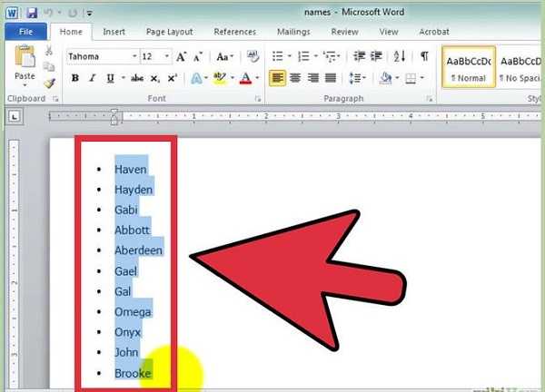Grow the font size

(181, 56)
